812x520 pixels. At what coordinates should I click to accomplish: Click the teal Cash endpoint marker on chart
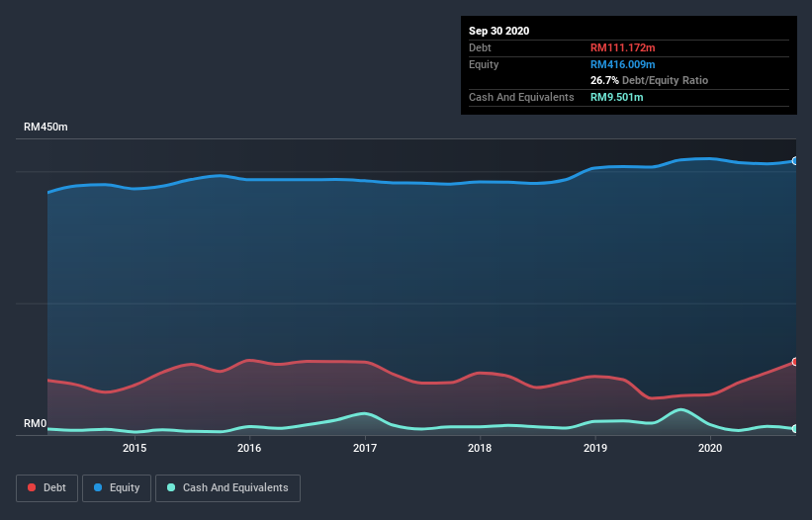[795, 428]
